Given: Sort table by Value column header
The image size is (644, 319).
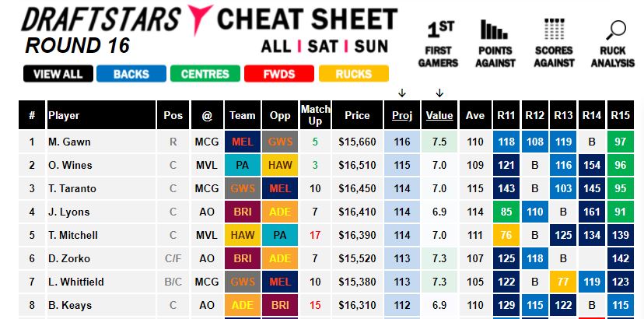Looking at the screenshot, I should [439, 115].
